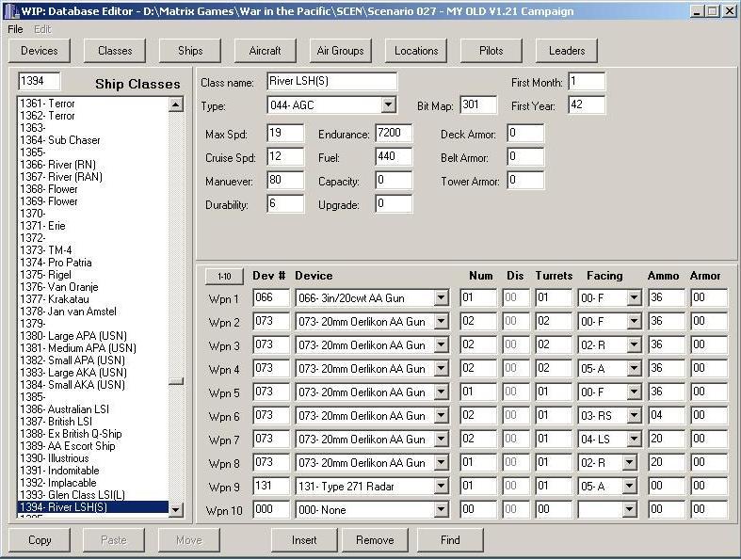
Task: Focus the Max Spd input field
Action: [284, 134]
